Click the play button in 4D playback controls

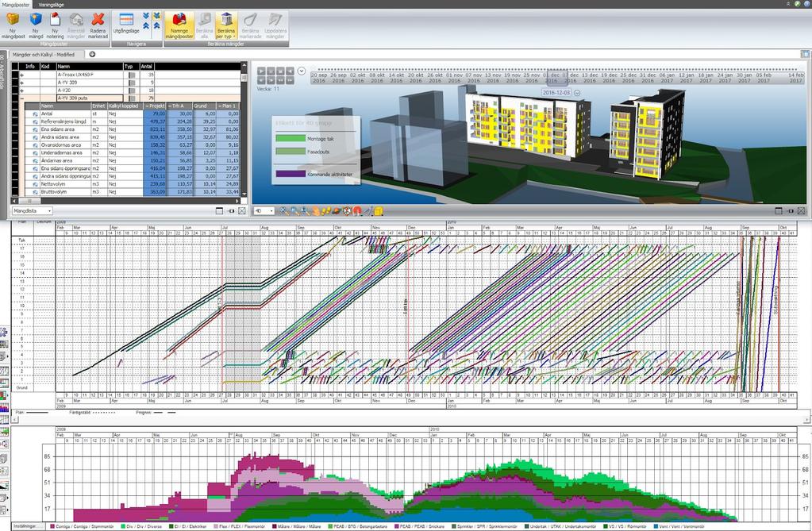261,71
